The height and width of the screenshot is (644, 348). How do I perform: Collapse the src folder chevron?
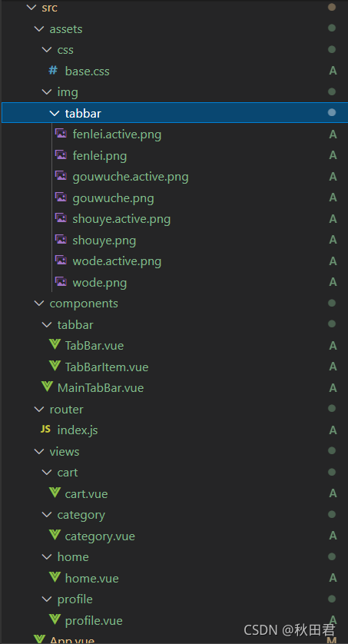tap(31, 8)
